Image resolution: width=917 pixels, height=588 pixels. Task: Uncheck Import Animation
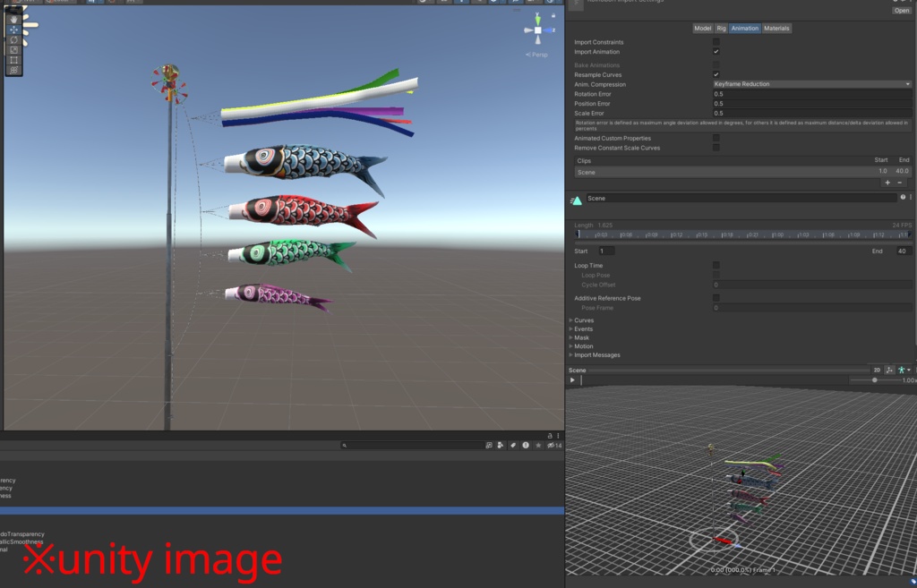[x=716, y=51]
